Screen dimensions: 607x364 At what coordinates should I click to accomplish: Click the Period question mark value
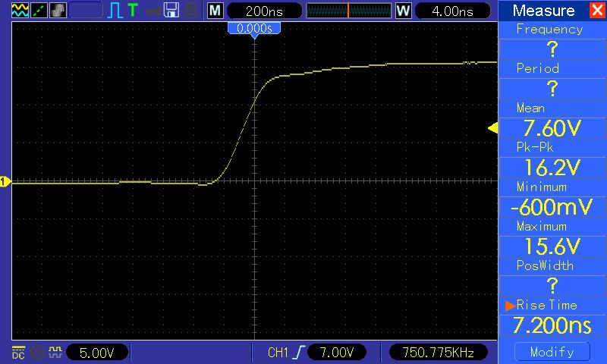coord(552,89)
